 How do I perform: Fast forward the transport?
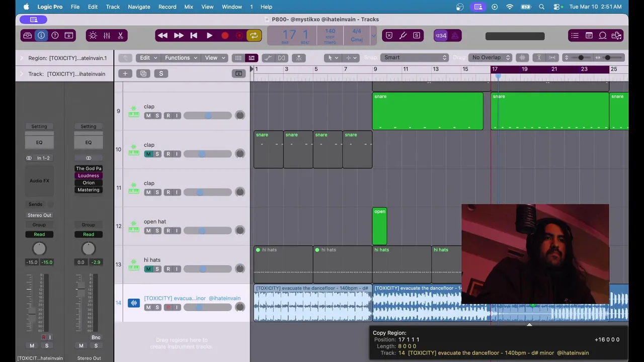[178, 36]
